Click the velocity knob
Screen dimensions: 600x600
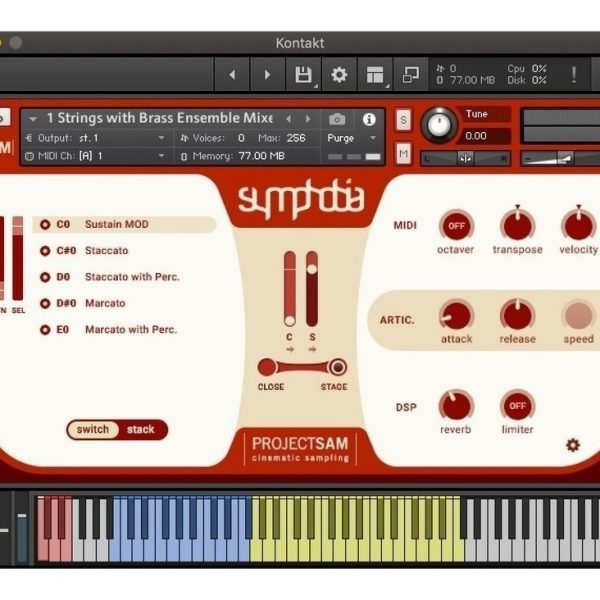tap(578, 225)
